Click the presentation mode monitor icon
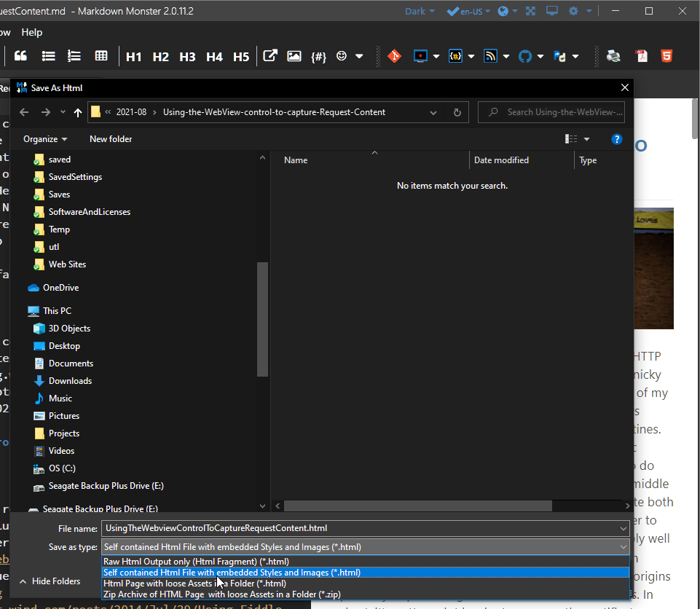The width and height of the screenshot is (700, 609). (552, 11)
